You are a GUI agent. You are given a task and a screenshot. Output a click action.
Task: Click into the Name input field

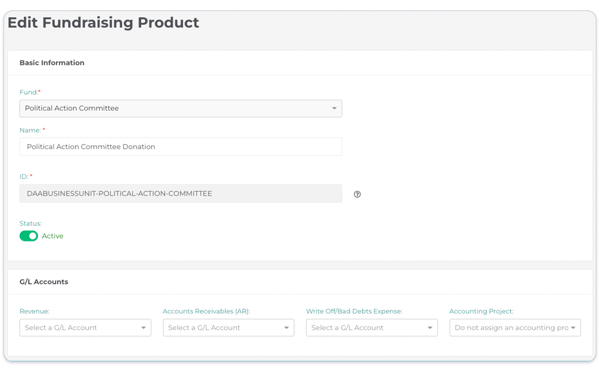tap(181, 147)
